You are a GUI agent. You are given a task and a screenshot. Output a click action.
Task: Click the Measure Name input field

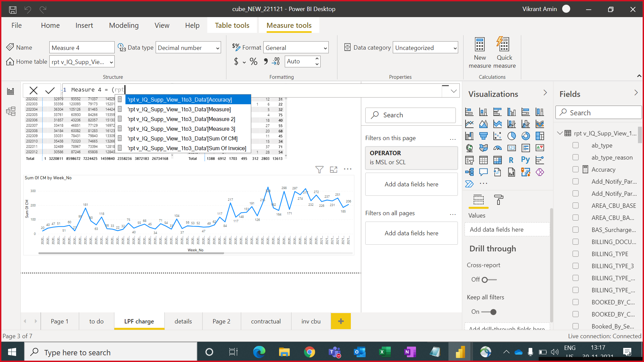pos(82,48)
